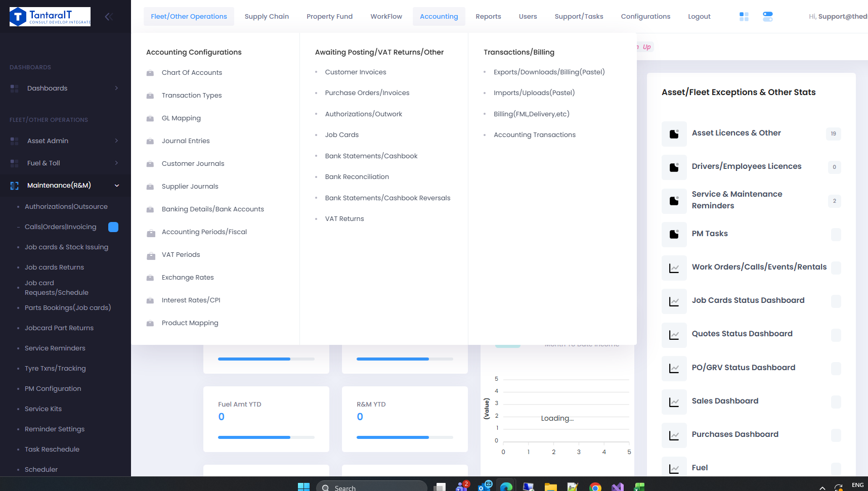The width and height of the screenshot is (868, 491).
Task: Click the TantaralT logo
Action: 50,17
